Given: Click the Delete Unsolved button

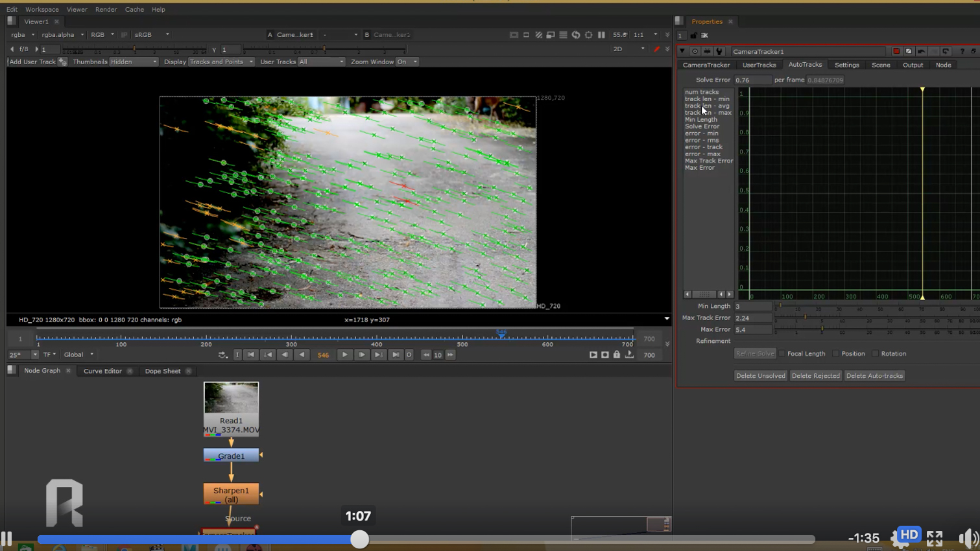Looking at the screenshot, I should (760, 376).
